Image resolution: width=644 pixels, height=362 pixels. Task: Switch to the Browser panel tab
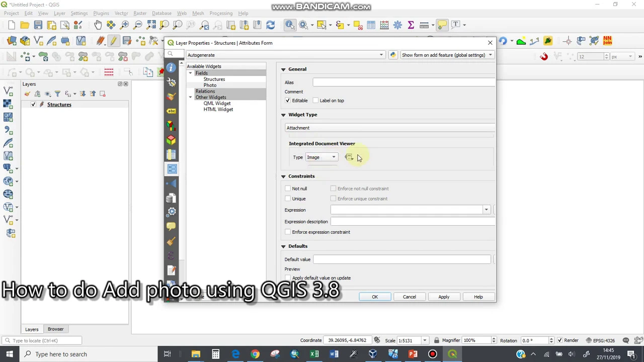pos(55,329)
